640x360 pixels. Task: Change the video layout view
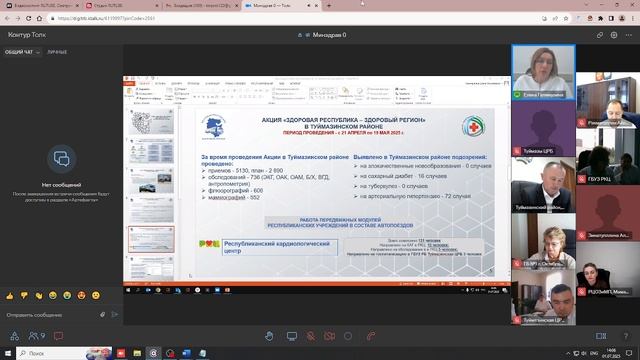(601, 336)
